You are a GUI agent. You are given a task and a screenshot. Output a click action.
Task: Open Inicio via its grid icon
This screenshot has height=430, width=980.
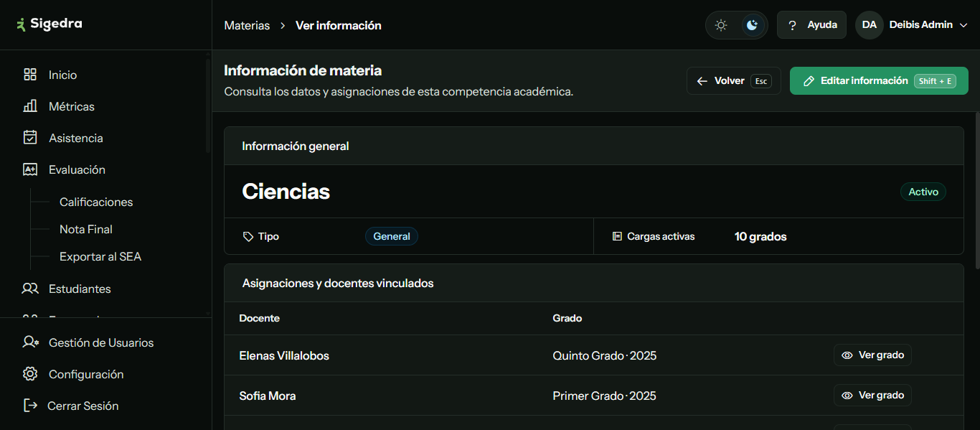click(30, 75)
